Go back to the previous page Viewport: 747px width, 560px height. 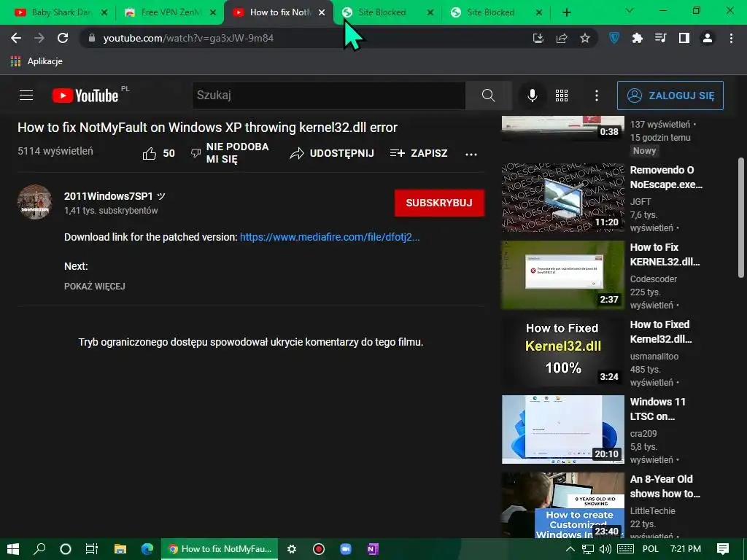[16, 38]
